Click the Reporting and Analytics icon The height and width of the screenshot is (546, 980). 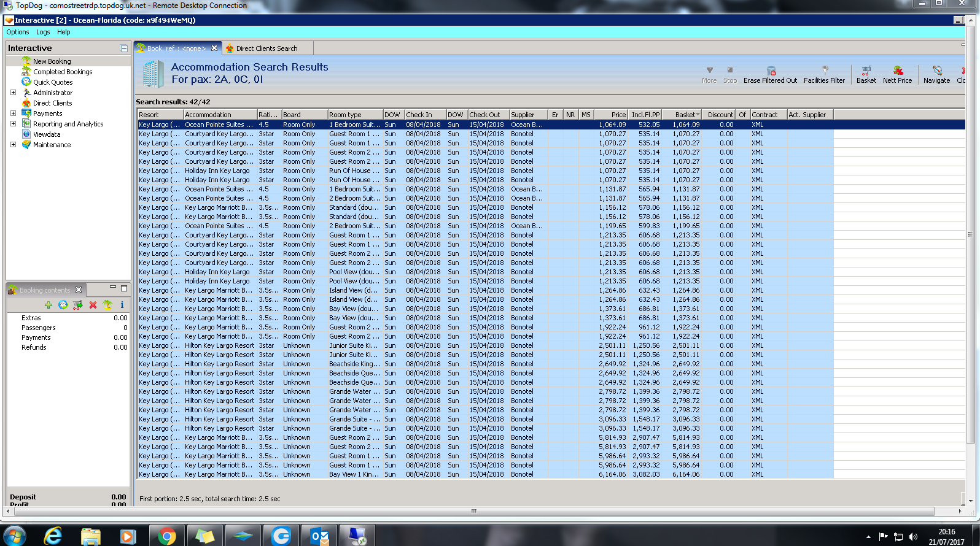point(26,123)
